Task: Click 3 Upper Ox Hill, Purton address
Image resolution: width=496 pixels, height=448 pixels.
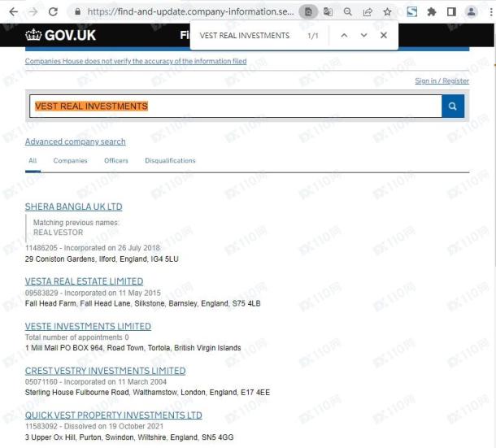Action: point(129,437)
